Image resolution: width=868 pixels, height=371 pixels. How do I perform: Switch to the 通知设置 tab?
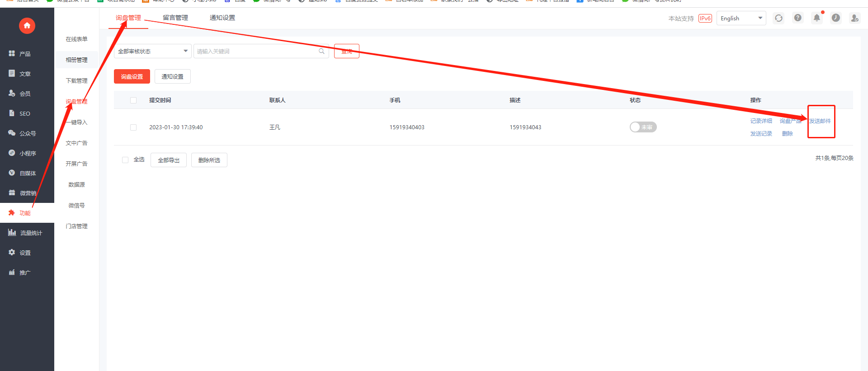[222, 18]
